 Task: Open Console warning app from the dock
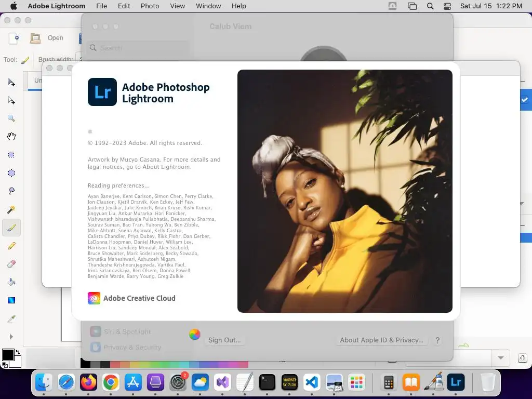coord(289,382)
